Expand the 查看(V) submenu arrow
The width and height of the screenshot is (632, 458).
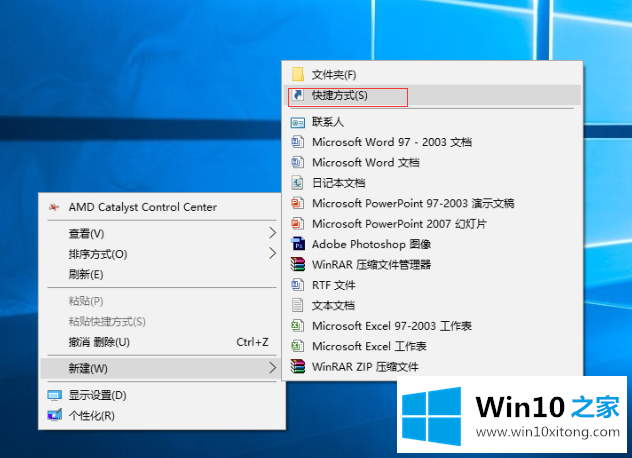[x=272, y=233]
